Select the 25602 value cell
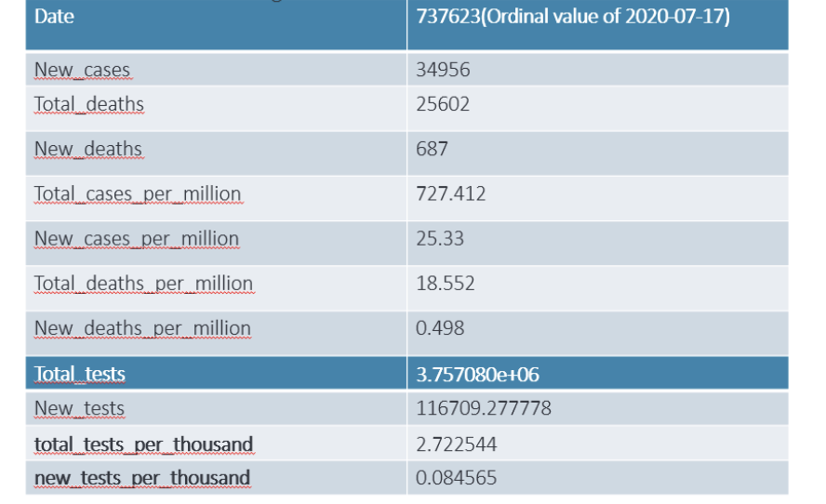 tap(443, 104)
